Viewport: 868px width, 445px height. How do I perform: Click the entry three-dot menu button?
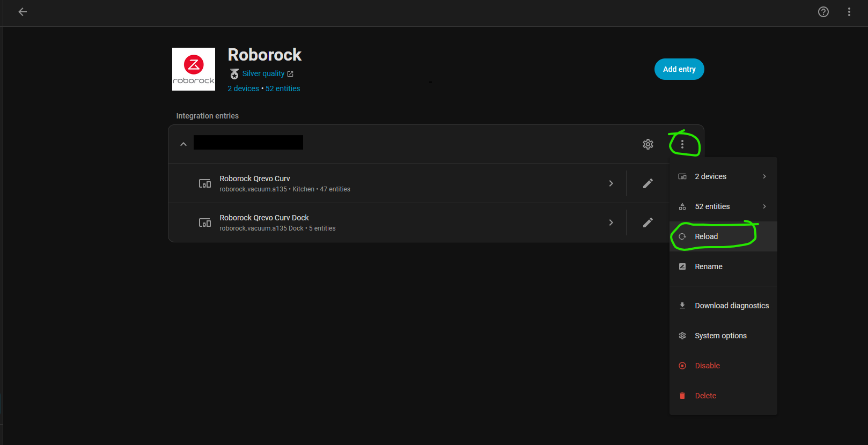tap(682, 144)
